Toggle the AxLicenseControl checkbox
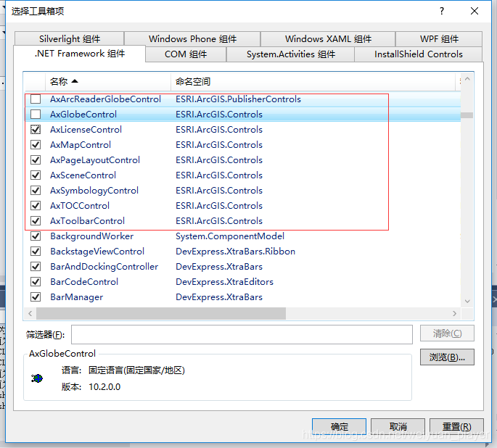 pos(36,130)
